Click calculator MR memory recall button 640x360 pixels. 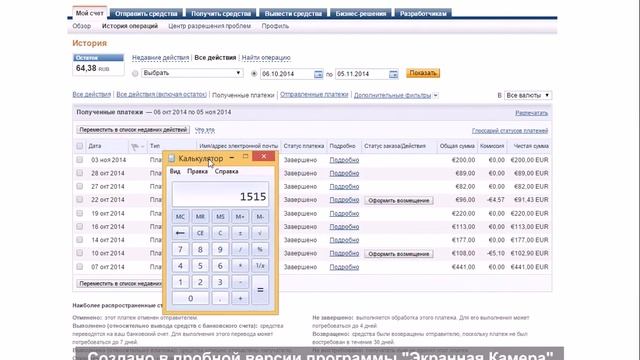[200, 217]
